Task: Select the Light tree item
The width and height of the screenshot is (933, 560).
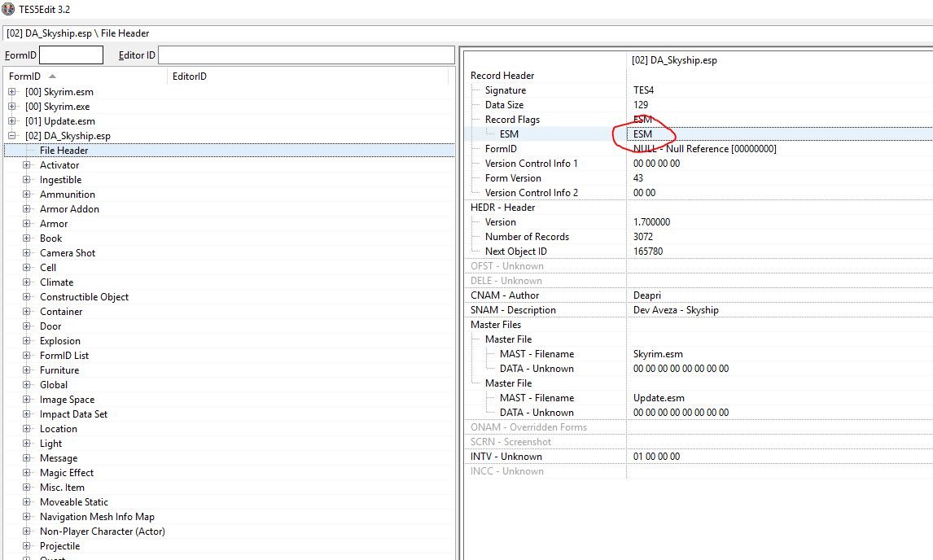Action: (x=50, y=444)
